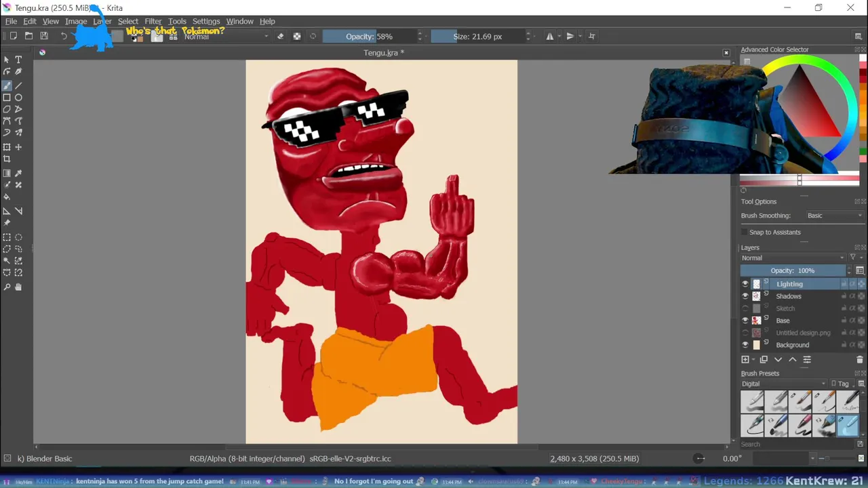This screenshot has height=488, width=868.
Task: Select the Crop tool
Action: pos(7,159)
